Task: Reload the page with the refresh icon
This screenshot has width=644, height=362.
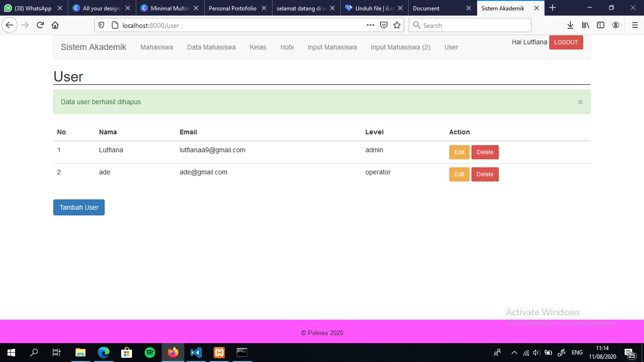Action: click(x=40, y=25)
